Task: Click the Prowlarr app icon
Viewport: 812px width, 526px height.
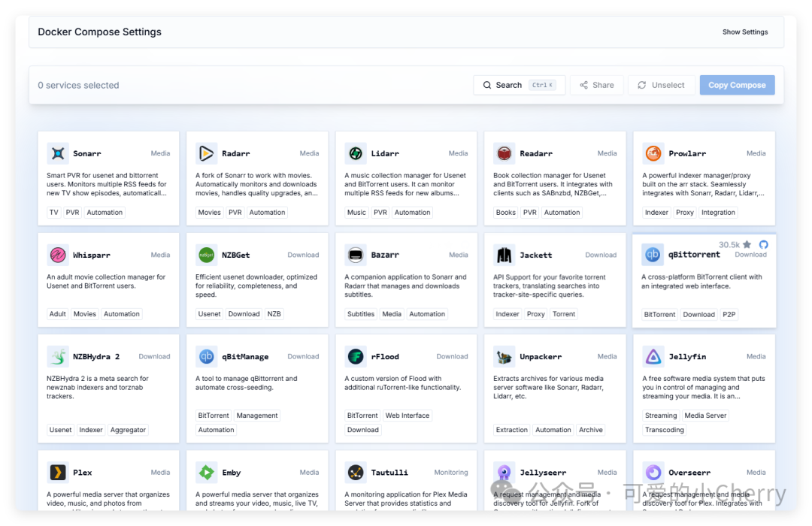Action: click(653, 153)
